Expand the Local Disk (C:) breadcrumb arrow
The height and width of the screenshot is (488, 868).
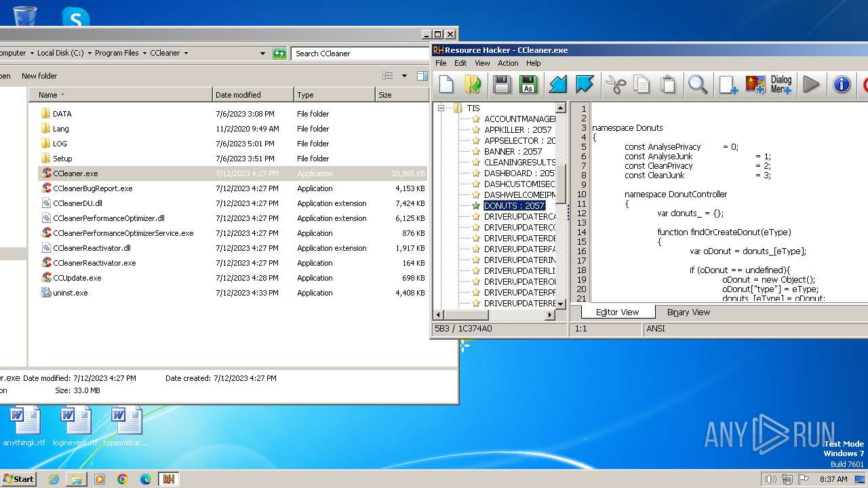[x=90, y=53]
